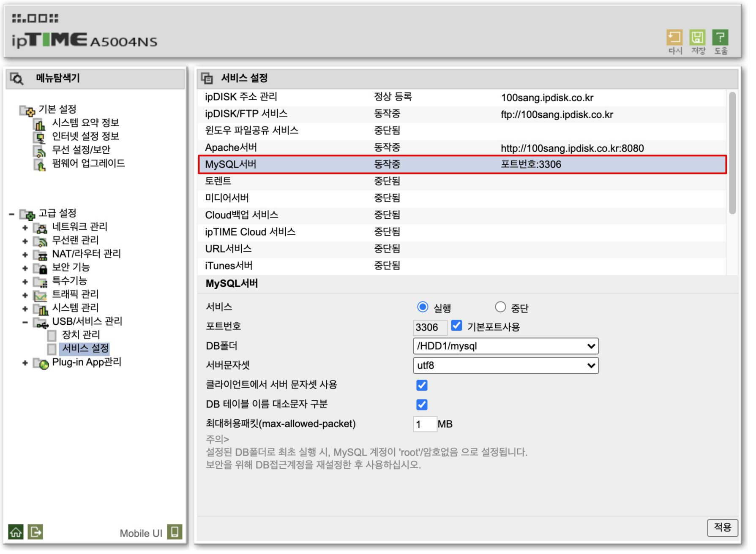Click the 무선랜 관리 folder icon
756x554 pixels.
[x=41, y=242]
